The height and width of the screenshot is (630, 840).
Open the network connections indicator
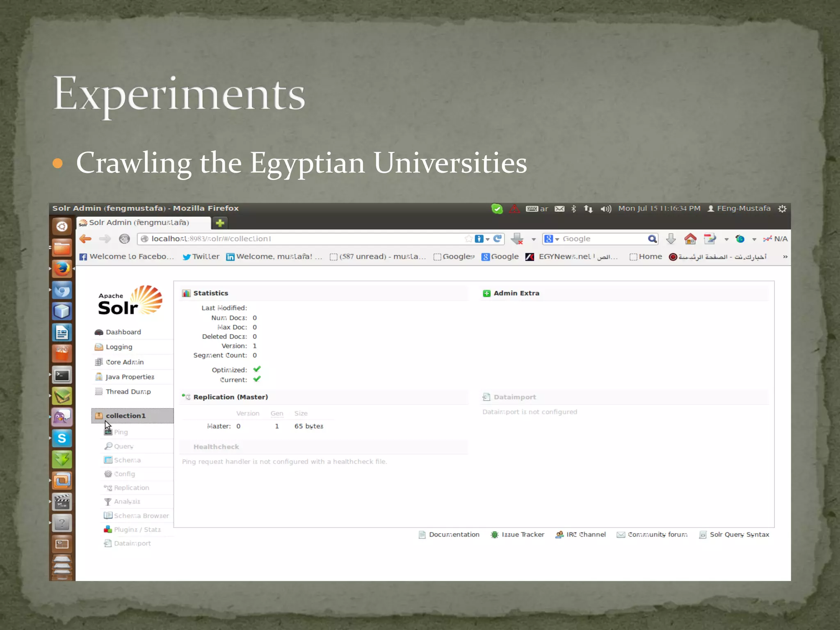click(588, 209)
